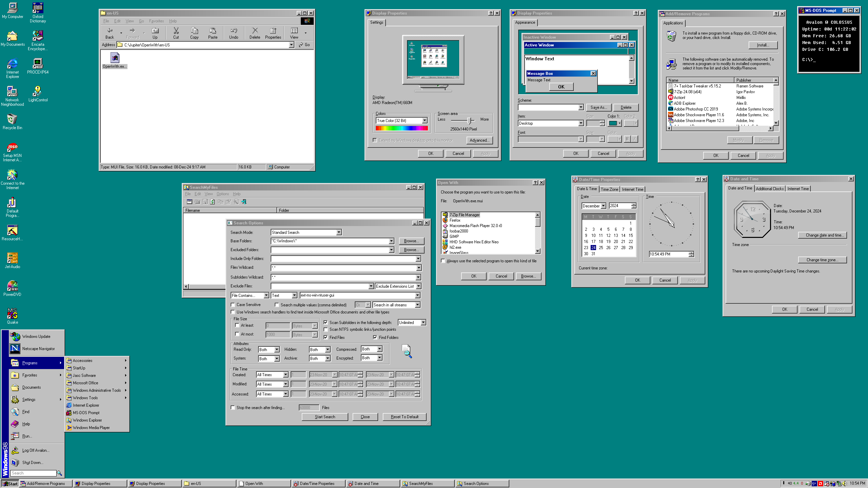Click the Change time zone button
This screenshot has width=868, height=488.
822,260
